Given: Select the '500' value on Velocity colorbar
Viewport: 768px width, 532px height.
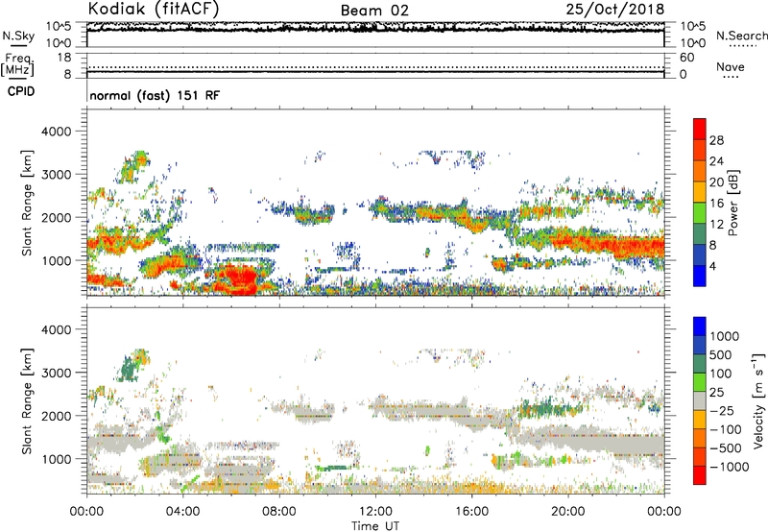Looking at the screenshot, I should point(720,354).
